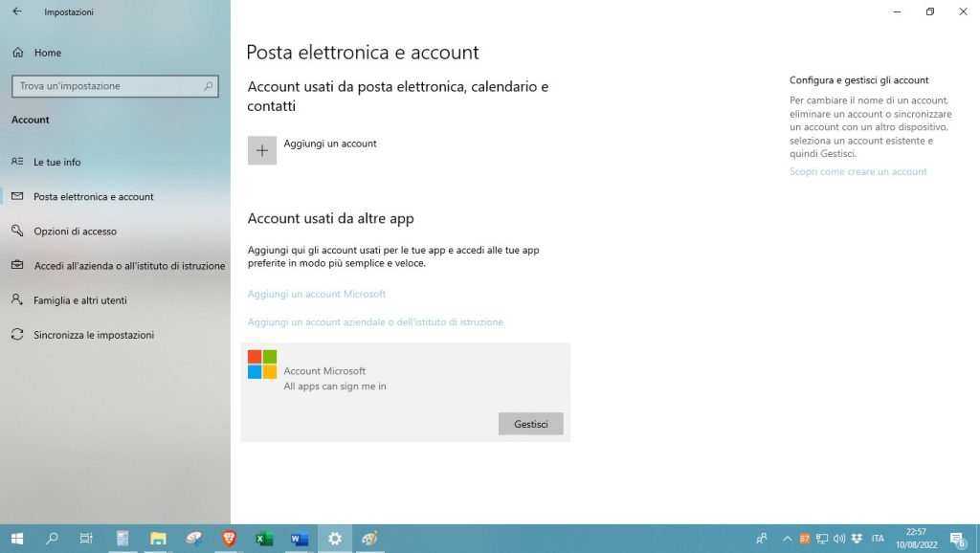Click the Microsoft logo of Account Microsoft

pyautogui.click(x=262, y=365)
